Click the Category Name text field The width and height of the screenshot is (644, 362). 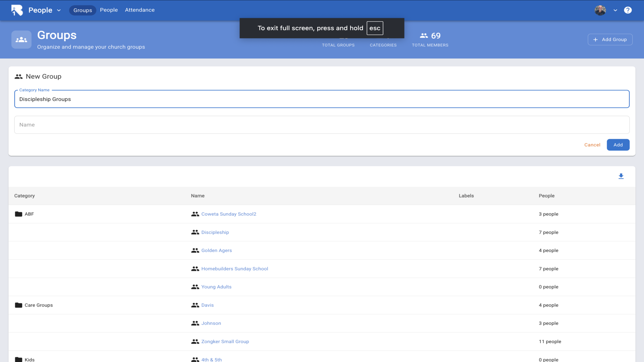[321, 99]
